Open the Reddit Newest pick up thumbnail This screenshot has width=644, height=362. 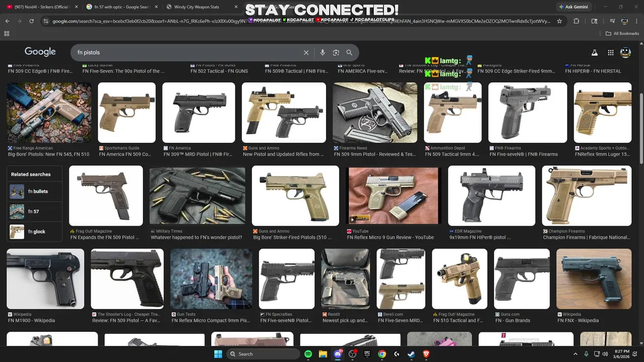[x=346, y=279]
